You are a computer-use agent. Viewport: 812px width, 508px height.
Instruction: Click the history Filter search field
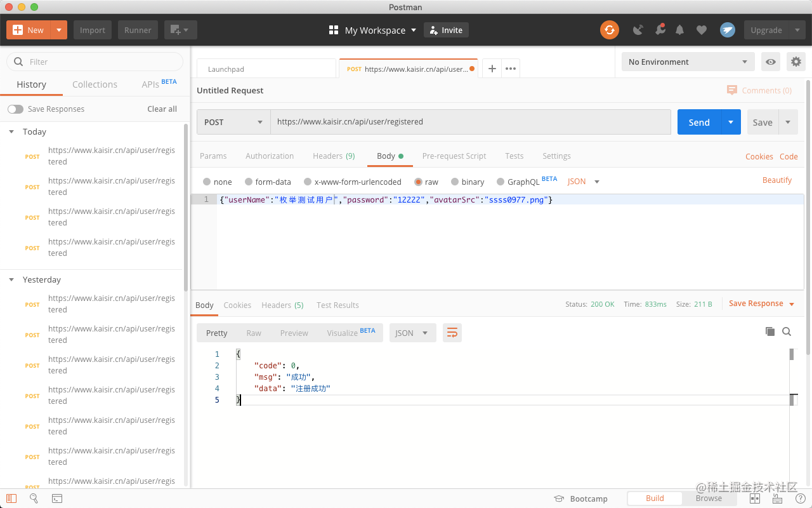click(95, 62)
